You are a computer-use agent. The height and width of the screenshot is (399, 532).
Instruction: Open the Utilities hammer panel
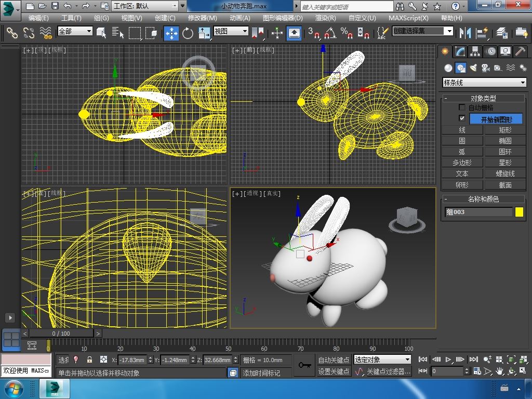(520, 51)
